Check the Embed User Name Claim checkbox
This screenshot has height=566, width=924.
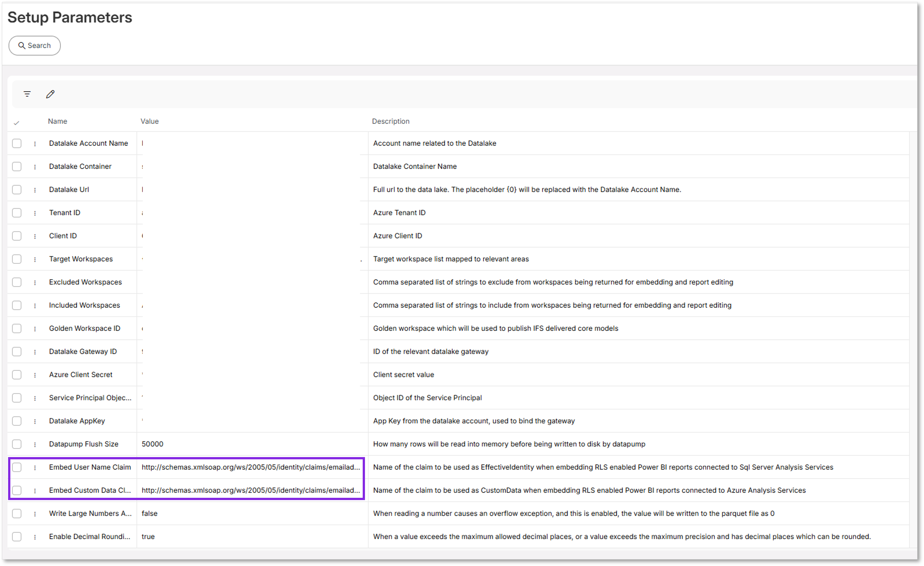[16, 467]
